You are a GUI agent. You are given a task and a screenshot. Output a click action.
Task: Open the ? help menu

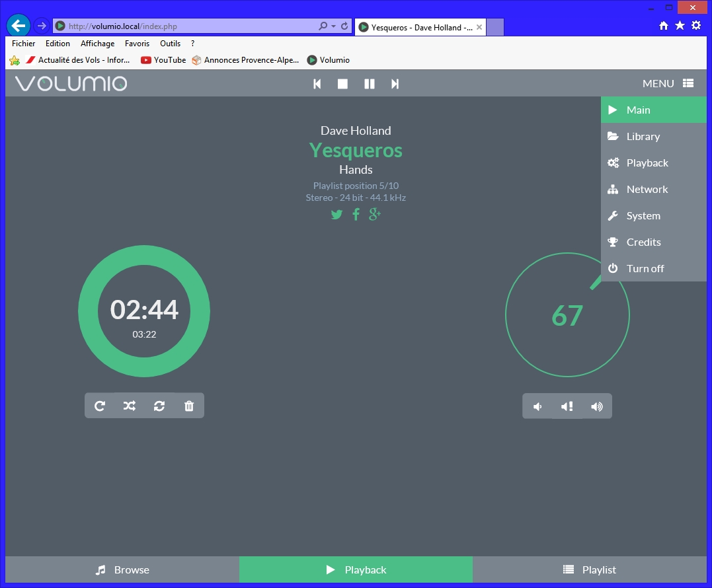[x=192, y=44]
